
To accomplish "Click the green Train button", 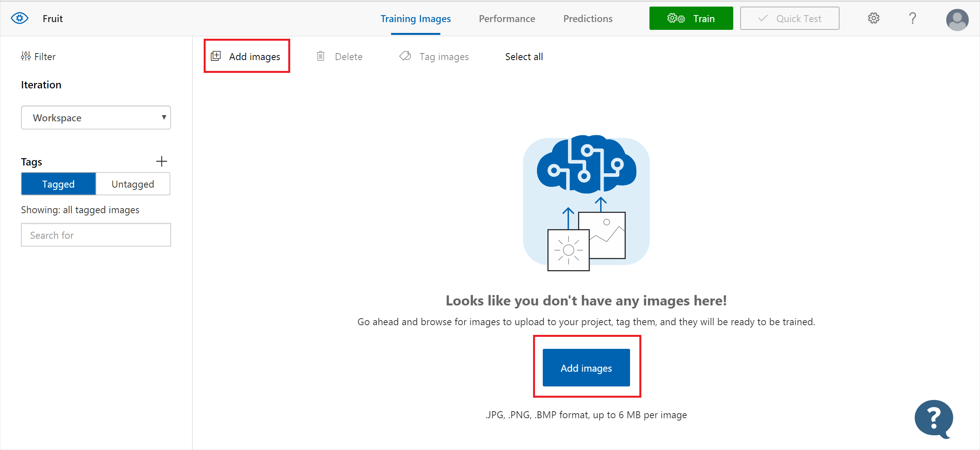I will pyautogui.click(x=691, y=18).
